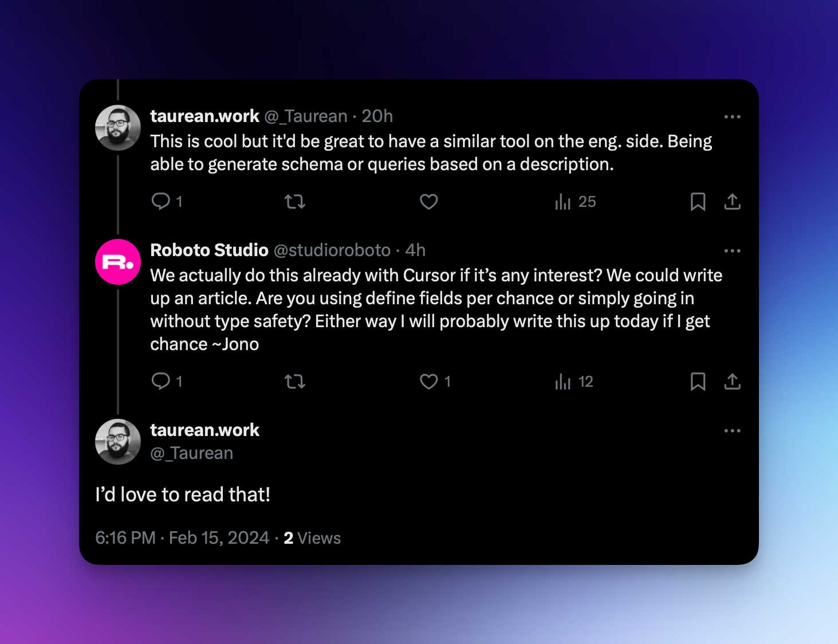Open more options on the final reply
The width and height of the screenshot is (838, 644).
click(732, 430)
